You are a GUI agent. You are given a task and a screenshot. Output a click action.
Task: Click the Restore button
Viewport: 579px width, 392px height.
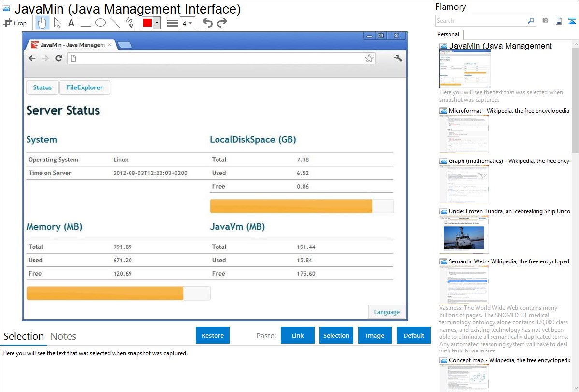click(x=213, y=335)
